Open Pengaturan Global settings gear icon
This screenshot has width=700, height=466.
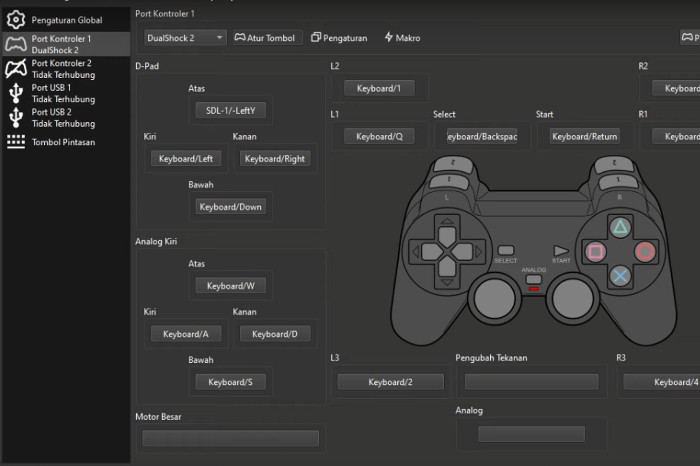click(x=16, y=20)
